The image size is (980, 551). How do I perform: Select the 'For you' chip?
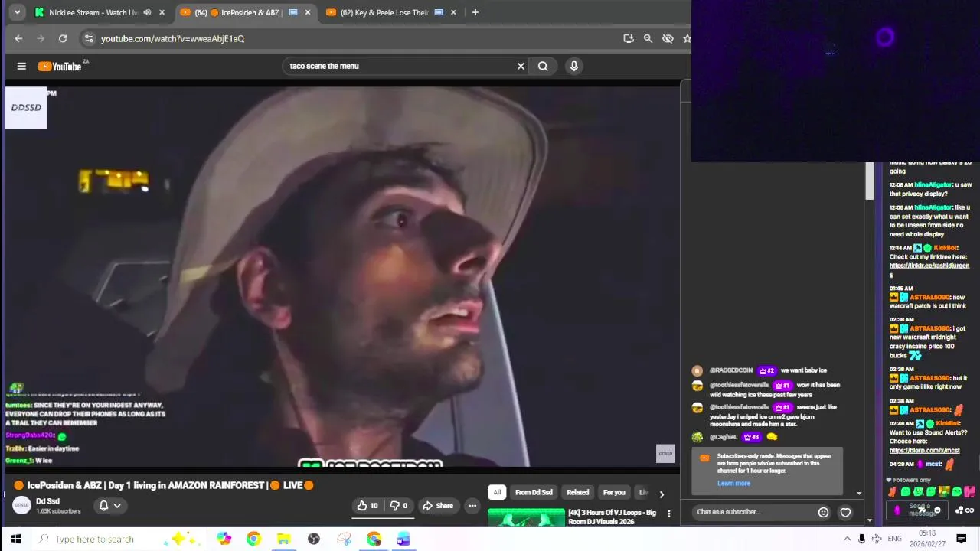pyautogui.click(x=614, y=492)
